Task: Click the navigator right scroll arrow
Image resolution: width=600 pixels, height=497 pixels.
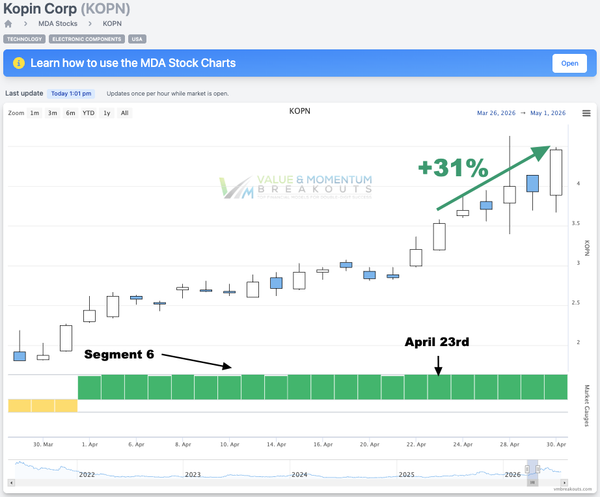Action: (x=564, y=483)
